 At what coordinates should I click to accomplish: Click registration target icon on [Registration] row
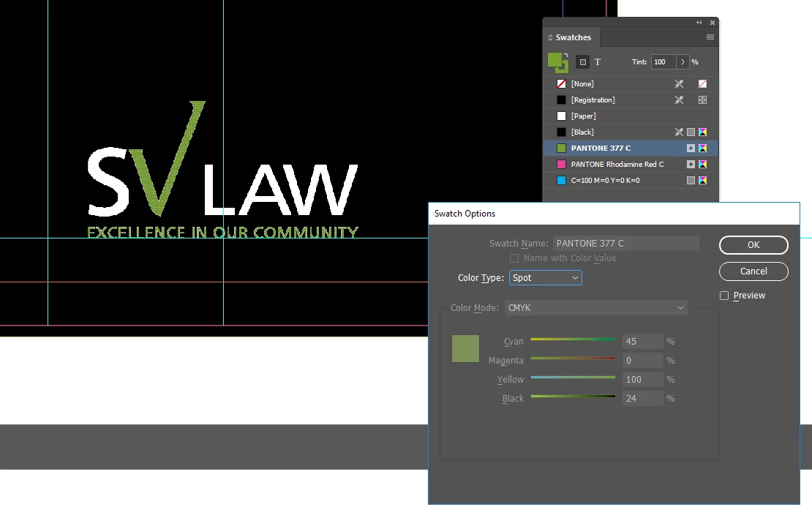pyautogui.click(x=703, y=100)
